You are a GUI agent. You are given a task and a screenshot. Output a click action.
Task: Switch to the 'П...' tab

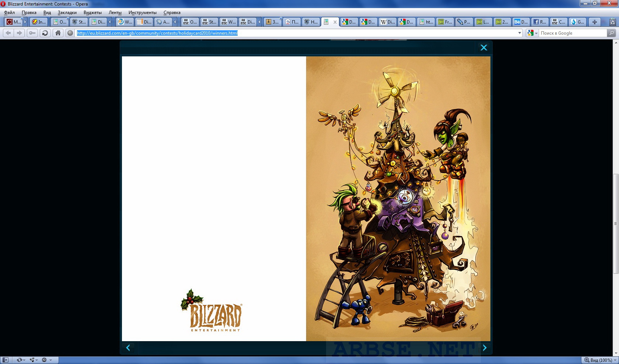click(x=292, y=22)
